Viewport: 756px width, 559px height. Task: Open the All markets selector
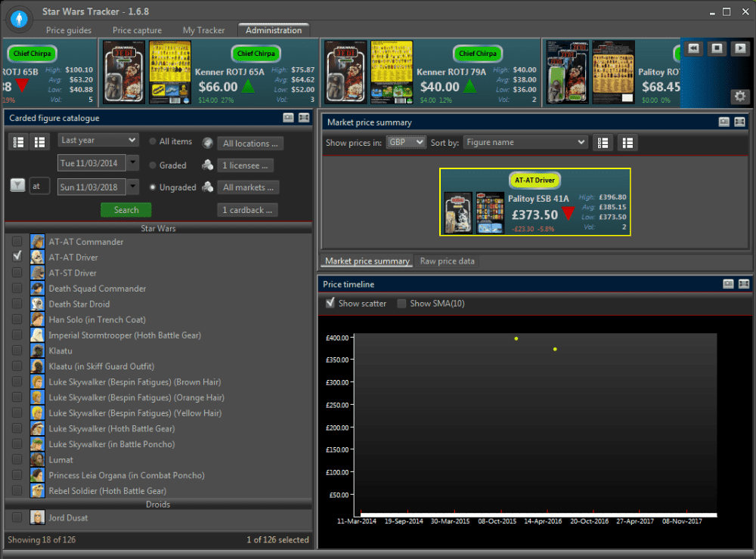pyautogui.click(x=248, y=187)
